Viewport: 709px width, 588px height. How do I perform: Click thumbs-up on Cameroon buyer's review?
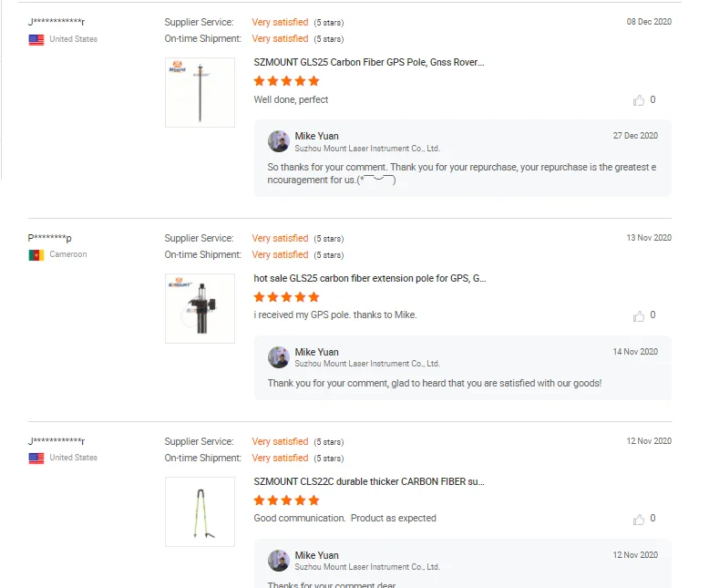(x=639, y=315)
